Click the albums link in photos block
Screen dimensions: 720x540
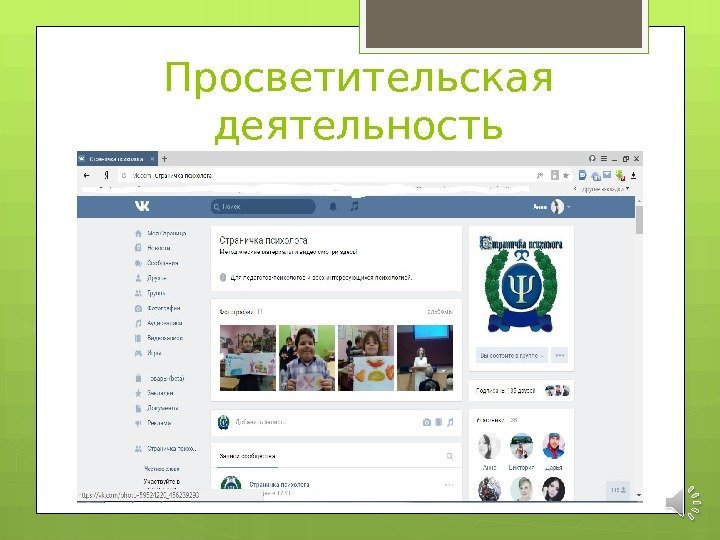(440, 312)
